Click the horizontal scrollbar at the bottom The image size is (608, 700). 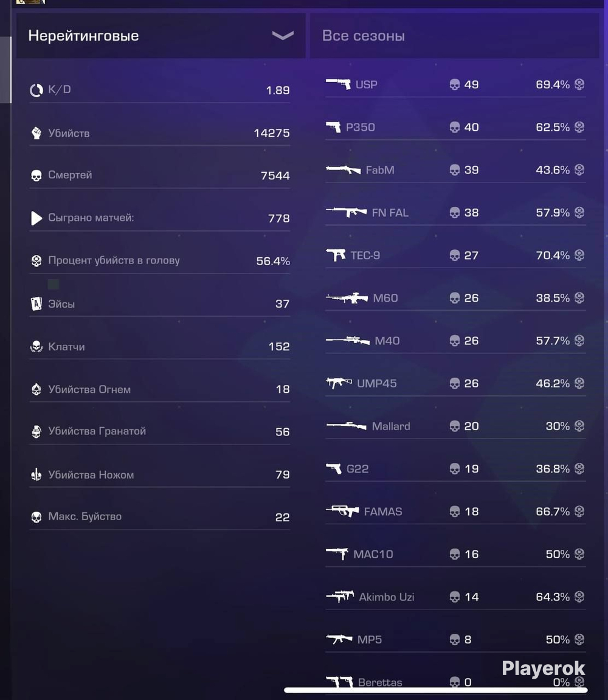(x=436, y=690)
